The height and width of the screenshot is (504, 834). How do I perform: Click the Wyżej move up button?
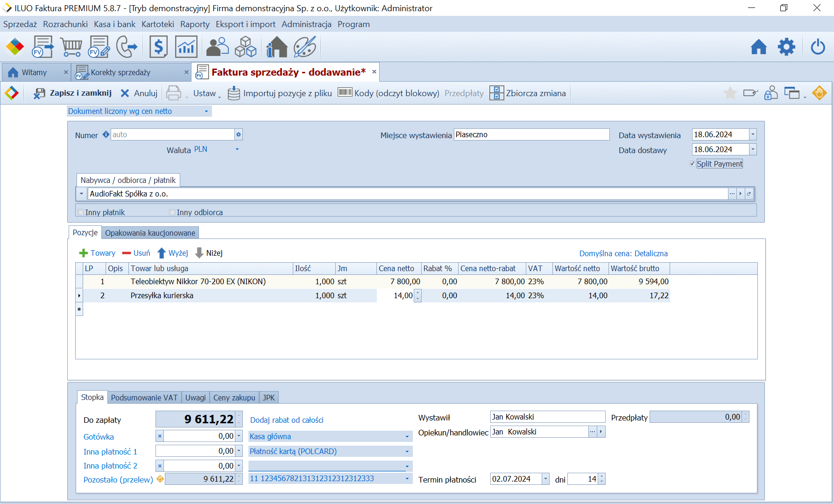pos(172,253)
